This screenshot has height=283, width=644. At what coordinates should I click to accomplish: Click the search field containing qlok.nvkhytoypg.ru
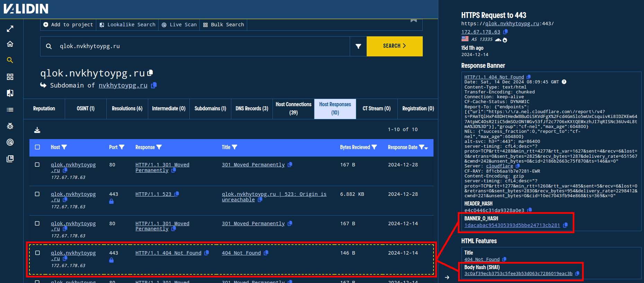pos(195,46)
